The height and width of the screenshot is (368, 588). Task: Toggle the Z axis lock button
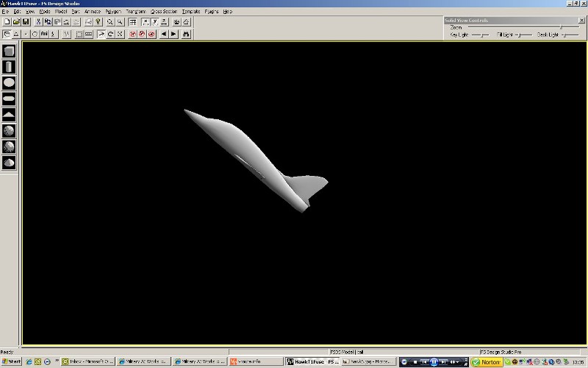164,22
